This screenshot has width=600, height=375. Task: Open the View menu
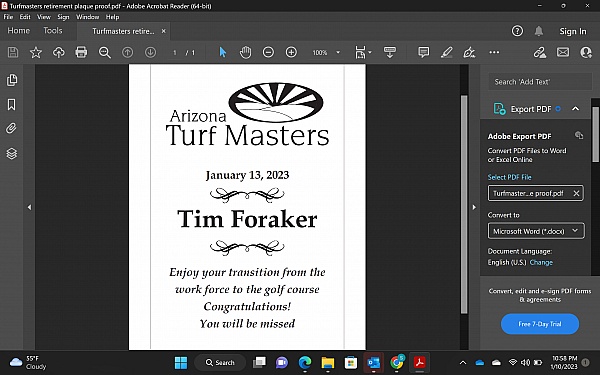pos(44,17)
